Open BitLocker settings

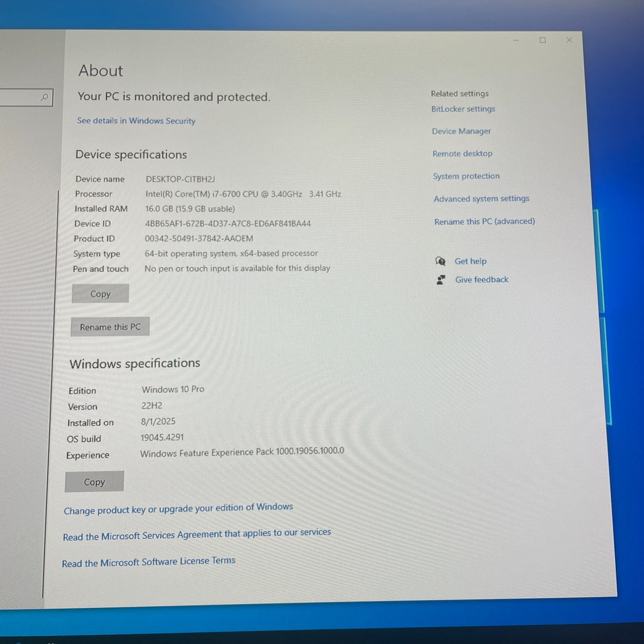[x=463, y=109]
